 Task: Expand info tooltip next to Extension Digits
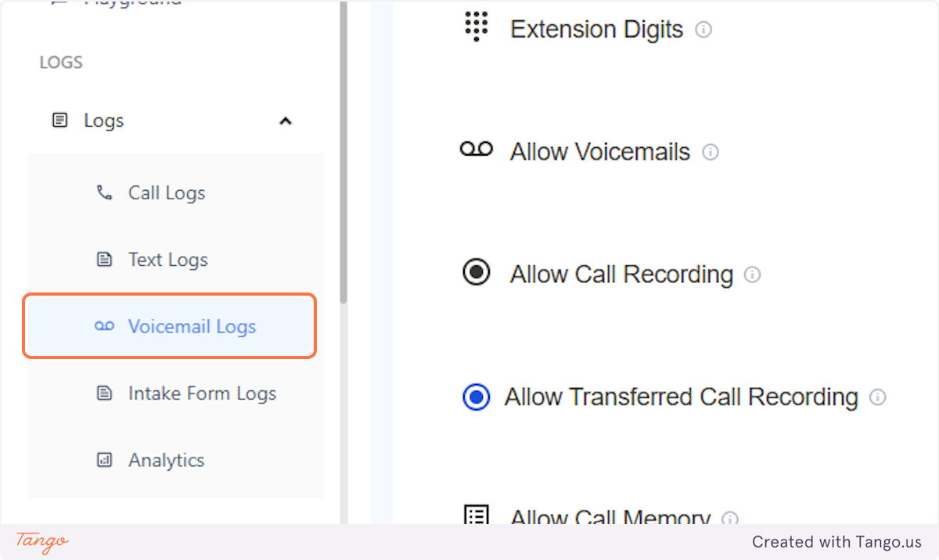point(703,30)
